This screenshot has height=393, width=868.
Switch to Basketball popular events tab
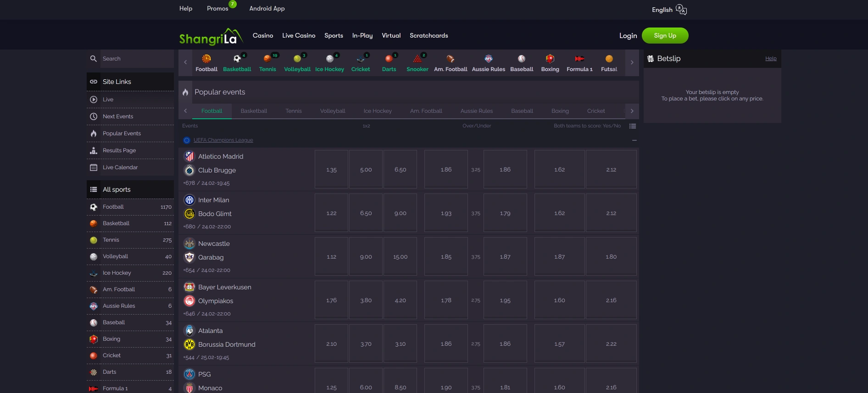(x=254, y=111)
